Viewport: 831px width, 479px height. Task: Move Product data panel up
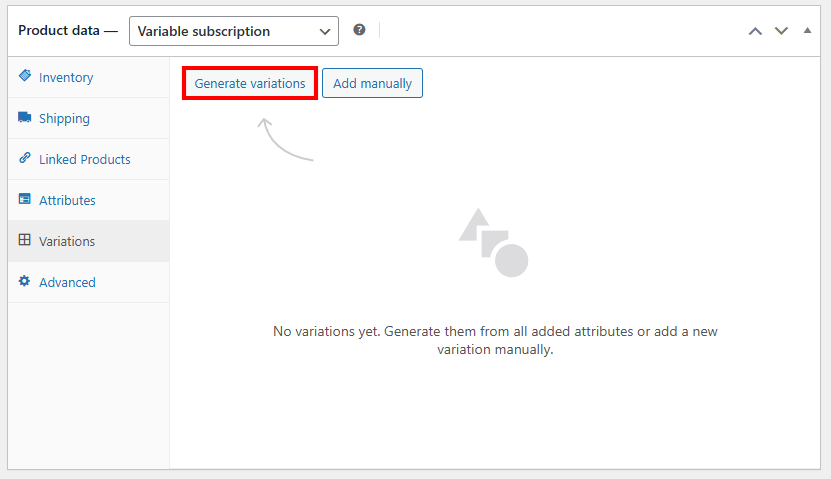pyautogui.click(x=756, y=31)
